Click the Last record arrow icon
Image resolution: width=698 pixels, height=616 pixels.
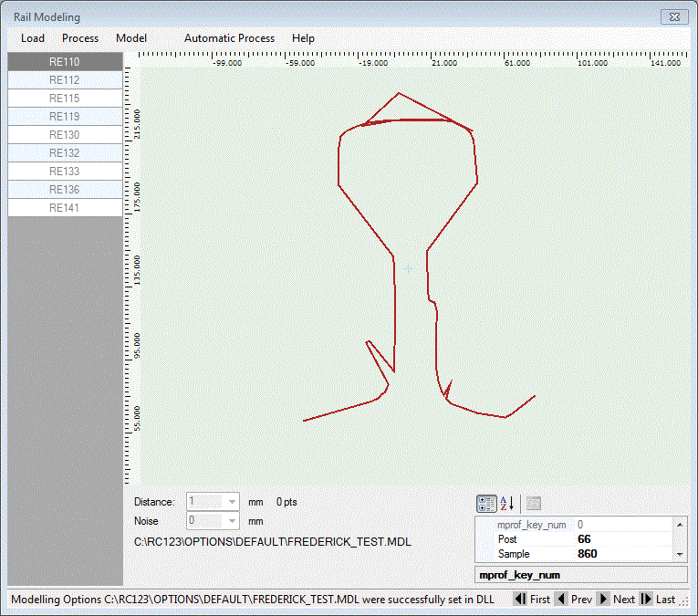tap(646, 600)
